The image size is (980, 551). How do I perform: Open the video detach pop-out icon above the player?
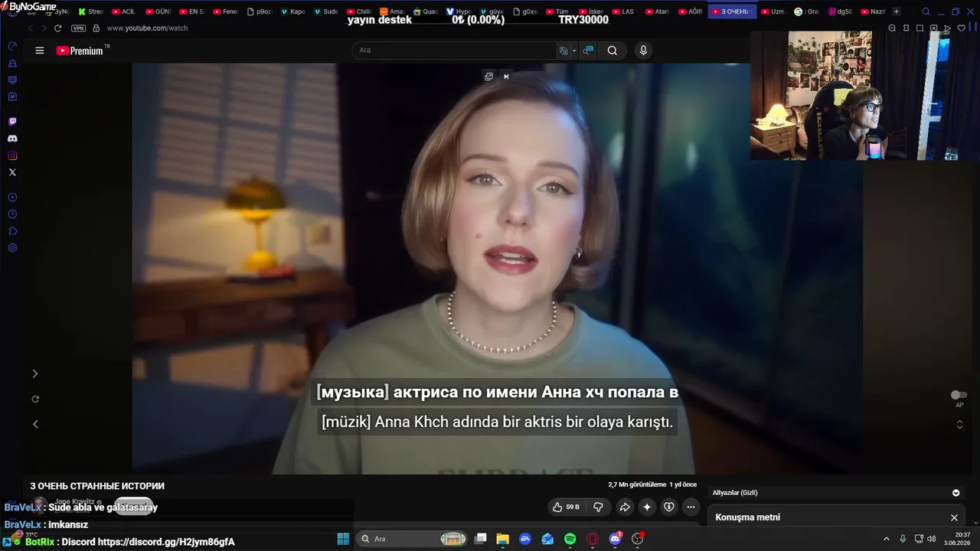[488, 77]
